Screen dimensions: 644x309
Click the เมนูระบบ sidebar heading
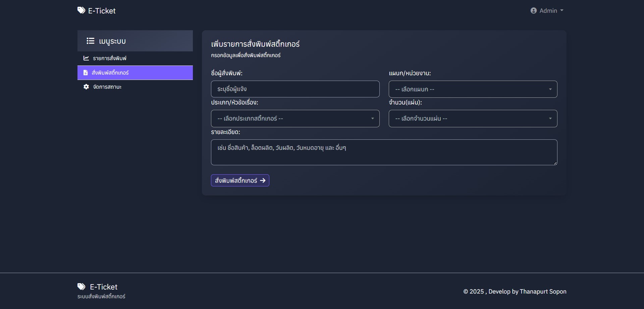coord(112,41)
